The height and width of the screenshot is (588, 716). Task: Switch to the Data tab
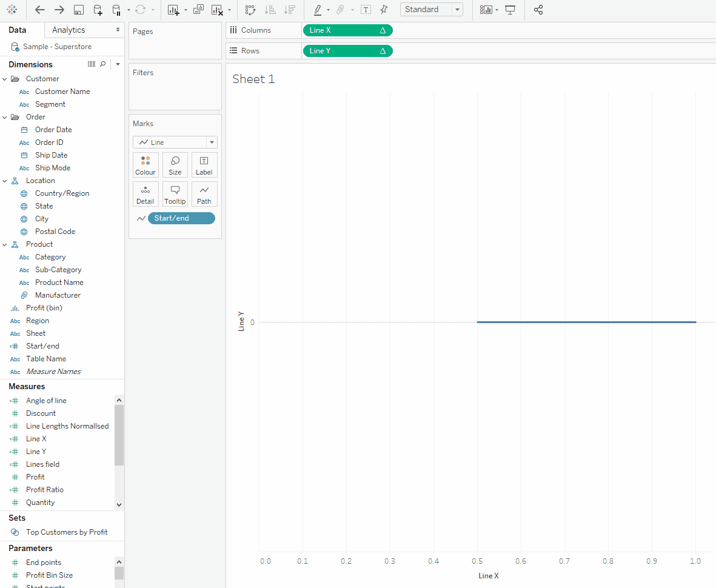point(18,30)
